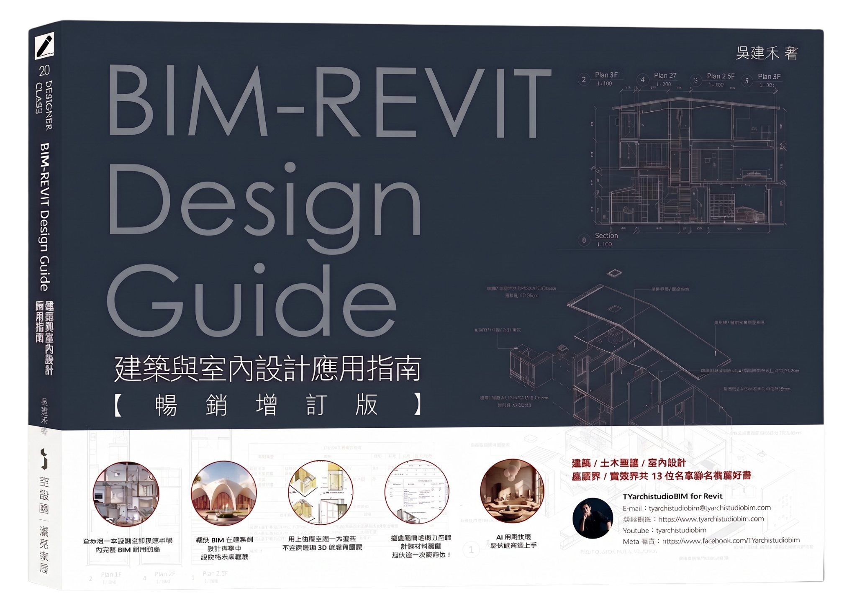Viewport: 857px width, 616px height.
Task: Click the AI rendered interior circular thumbnail
Action: pyautogui.click(x=512, y=491)
